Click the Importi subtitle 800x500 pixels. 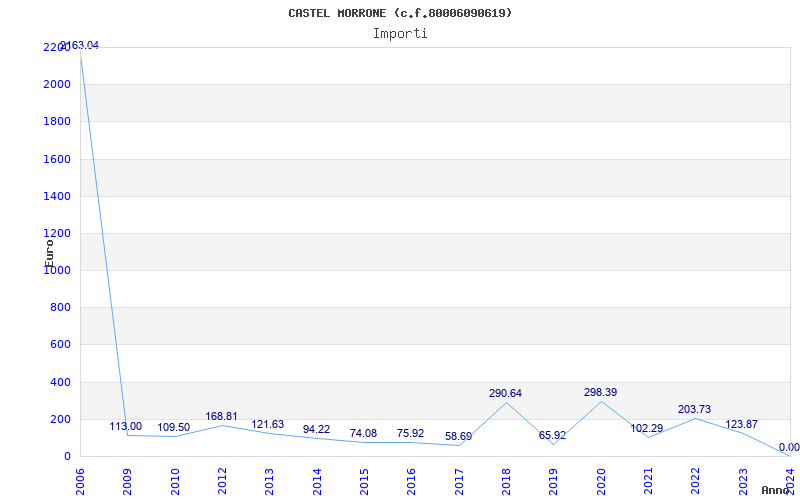point(400,34)
